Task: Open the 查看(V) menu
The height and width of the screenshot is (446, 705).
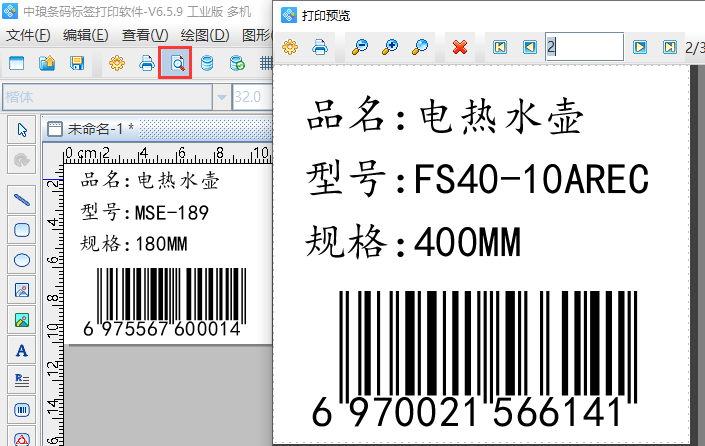Action: click(145, 35)
